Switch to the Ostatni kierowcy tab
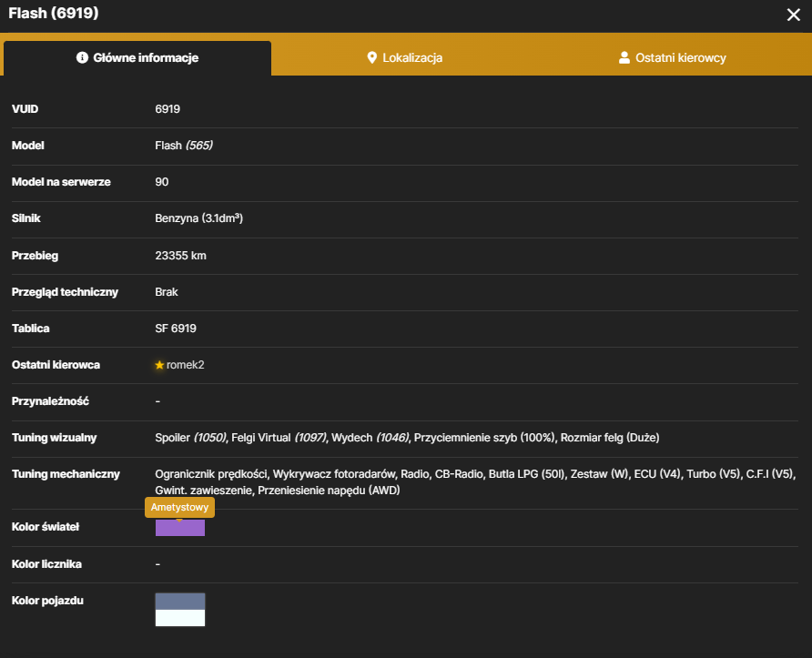This screenshot has width=812, height=658. [672, 58]
